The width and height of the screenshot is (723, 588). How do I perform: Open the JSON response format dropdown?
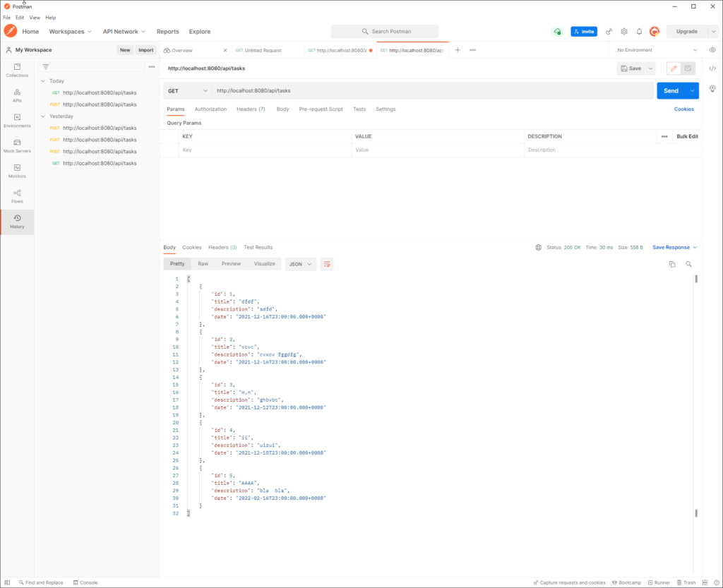(x=299, y=263)
